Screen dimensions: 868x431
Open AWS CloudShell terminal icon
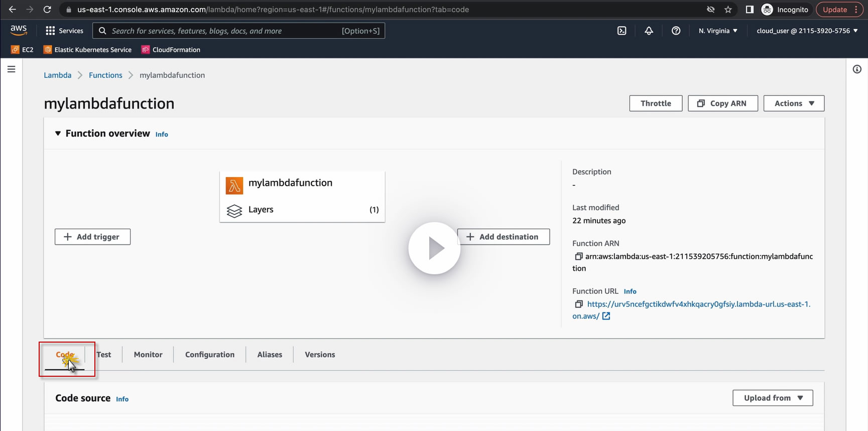622,31
